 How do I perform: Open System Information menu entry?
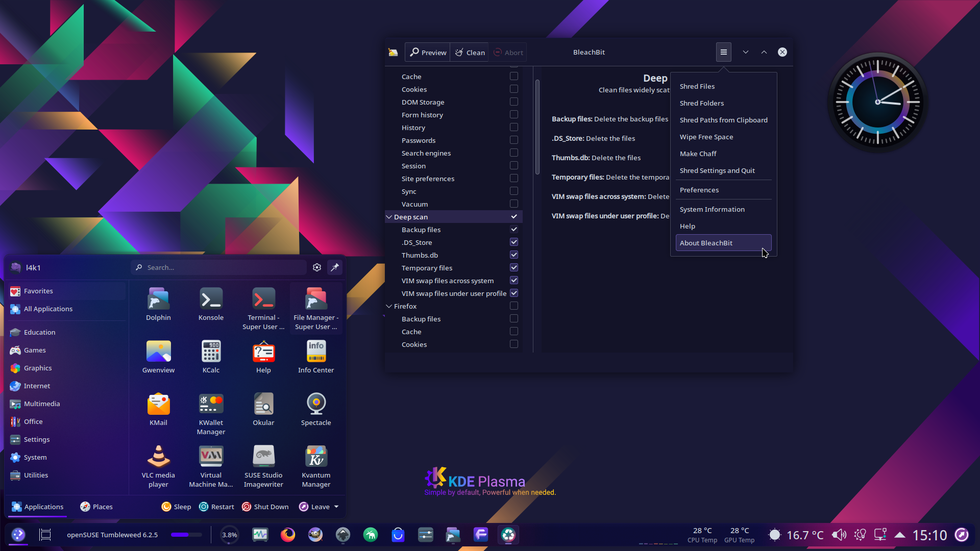tap(723, 209)
